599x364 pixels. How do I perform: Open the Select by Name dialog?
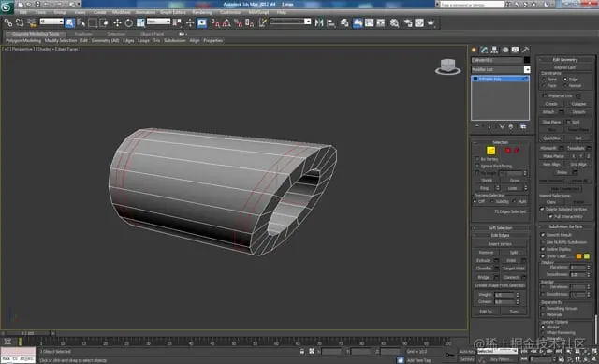81,22
